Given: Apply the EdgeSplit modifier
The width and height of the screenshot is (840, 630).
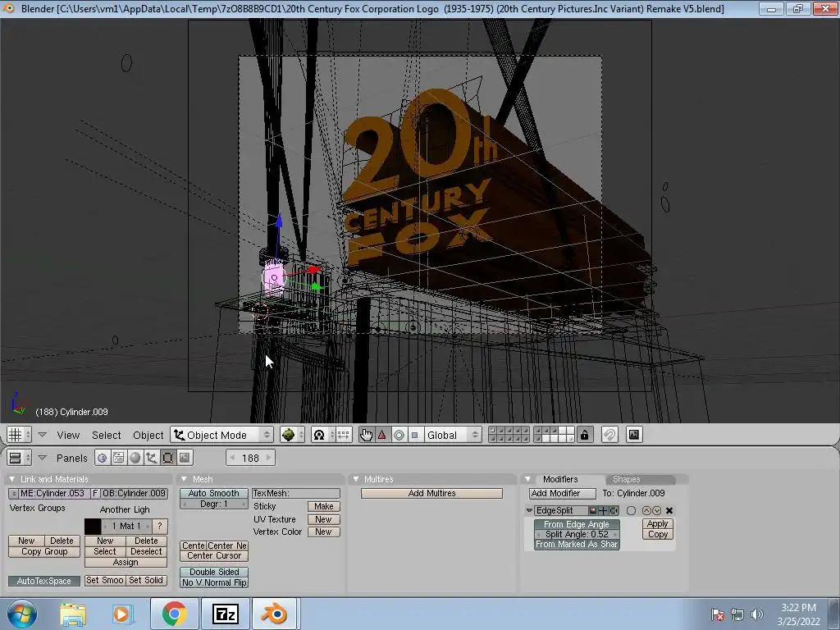Looking at the screenshot, I should coord(657,524).
